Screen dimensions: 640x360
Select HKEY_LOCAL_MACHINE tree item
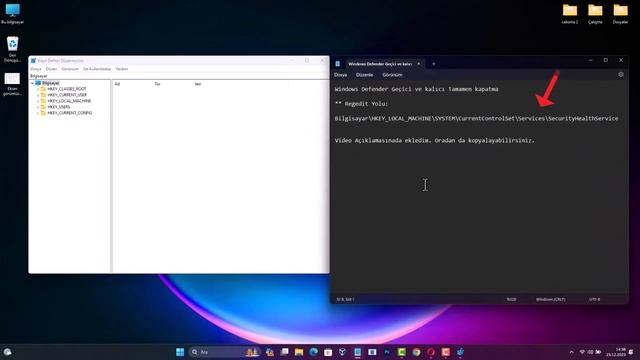coord(69,101)
